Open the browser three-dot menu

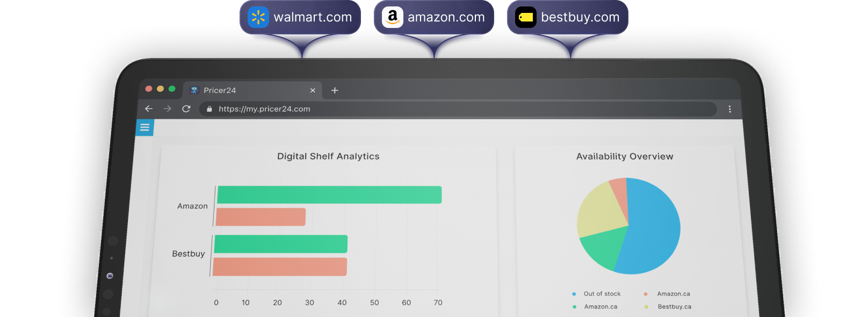(x=729, y=109)
